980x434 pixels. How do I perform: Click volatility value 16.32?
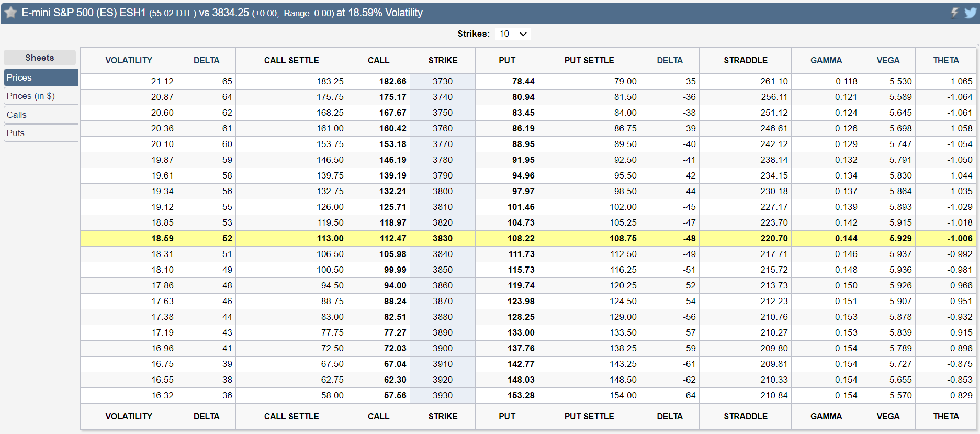click(x=162, y=395)
